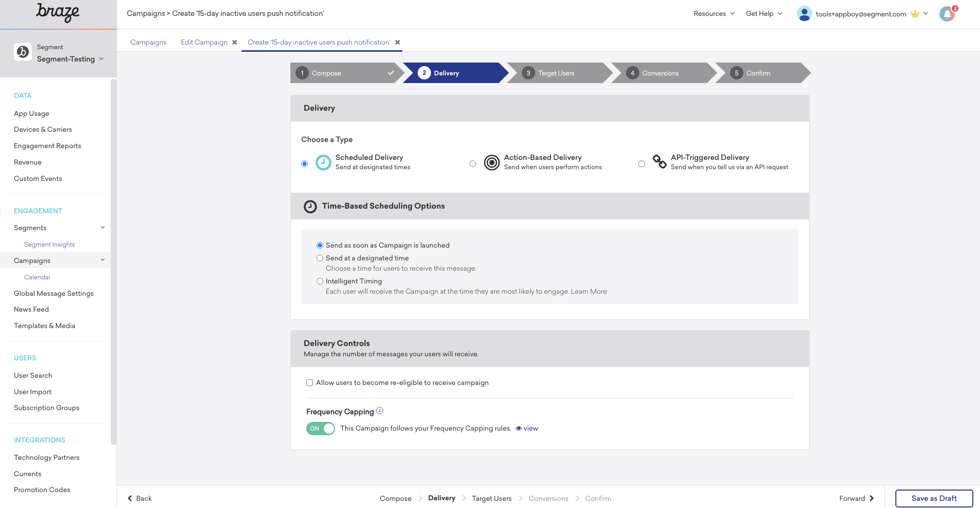Open Templates & Media page
Screen dimensions: 980x508
(45, 326)
